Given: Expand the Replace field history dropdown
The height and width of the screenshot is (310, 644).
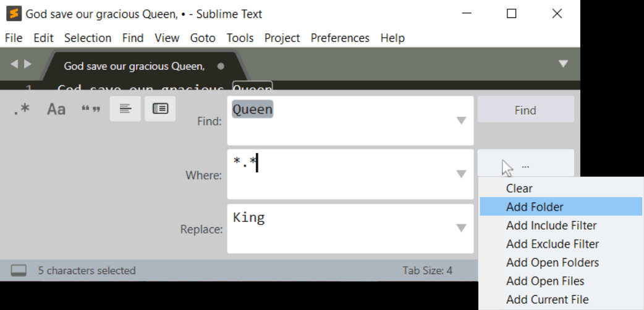Looking at the screenshot, I should pos(461,228).
